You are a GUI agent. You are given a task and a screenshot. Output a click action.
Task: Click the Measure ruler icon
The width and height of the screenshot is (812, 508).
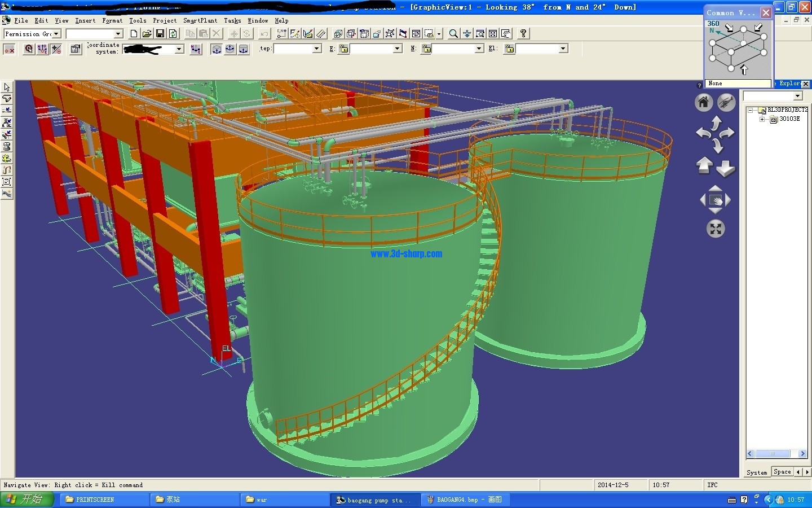(x=321, y=34)
